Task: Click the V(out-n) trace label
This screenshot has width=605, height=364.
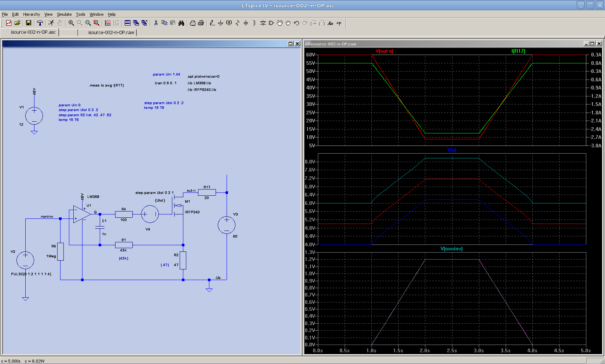Action: pyautogui.click(x=384, y=51)
